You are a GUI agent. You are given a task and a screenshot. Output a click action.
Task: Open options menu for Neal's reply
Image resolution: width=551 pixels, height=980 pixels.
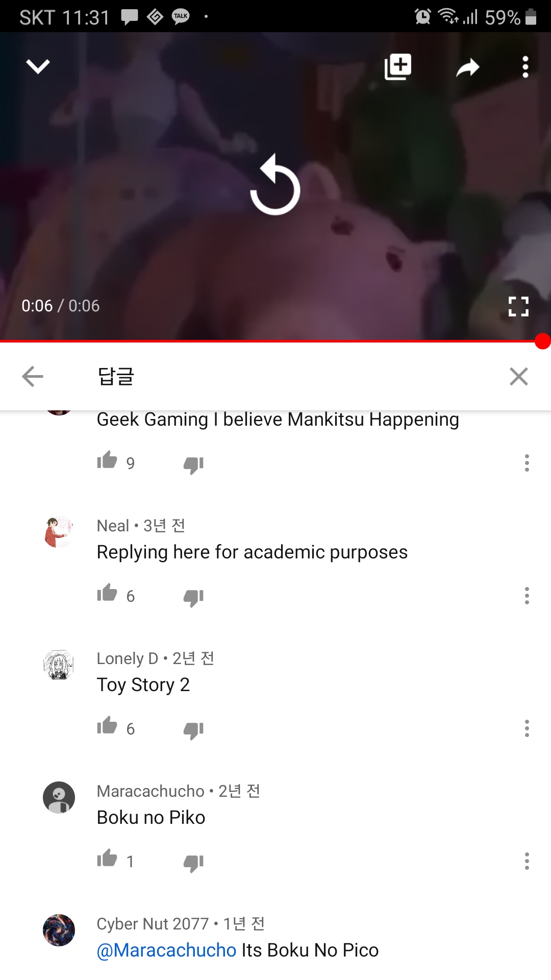point(527,596)
